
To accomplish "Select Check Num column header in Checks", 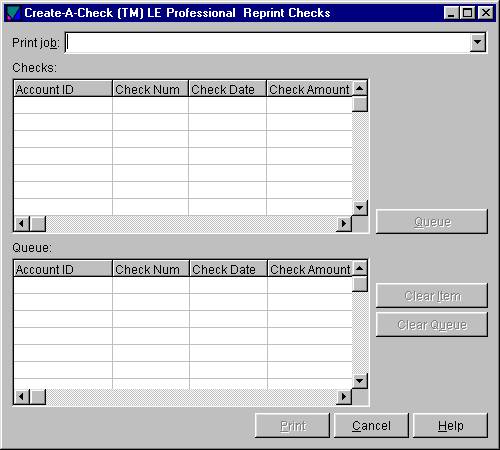I will 150,89.
